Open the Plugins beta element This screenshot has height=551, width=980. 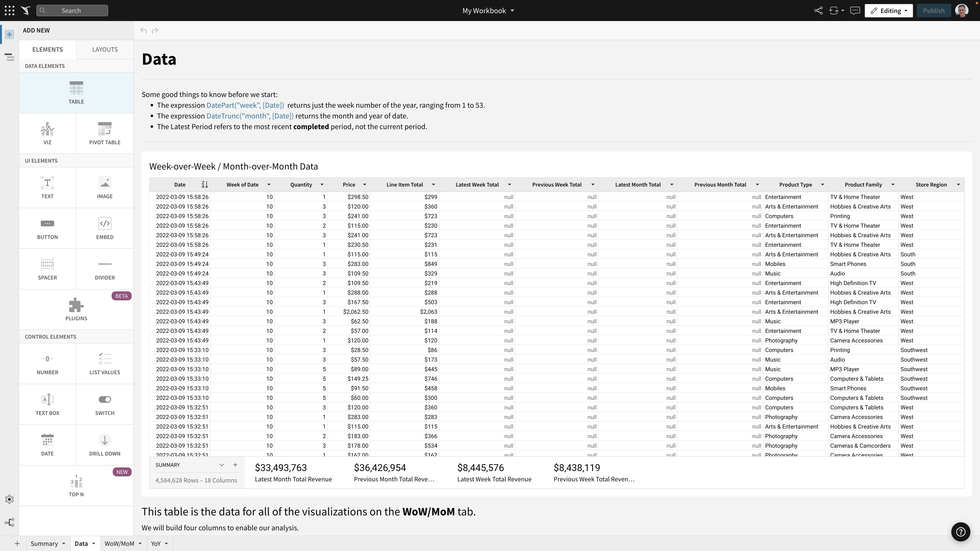click(x=76, y=309)
